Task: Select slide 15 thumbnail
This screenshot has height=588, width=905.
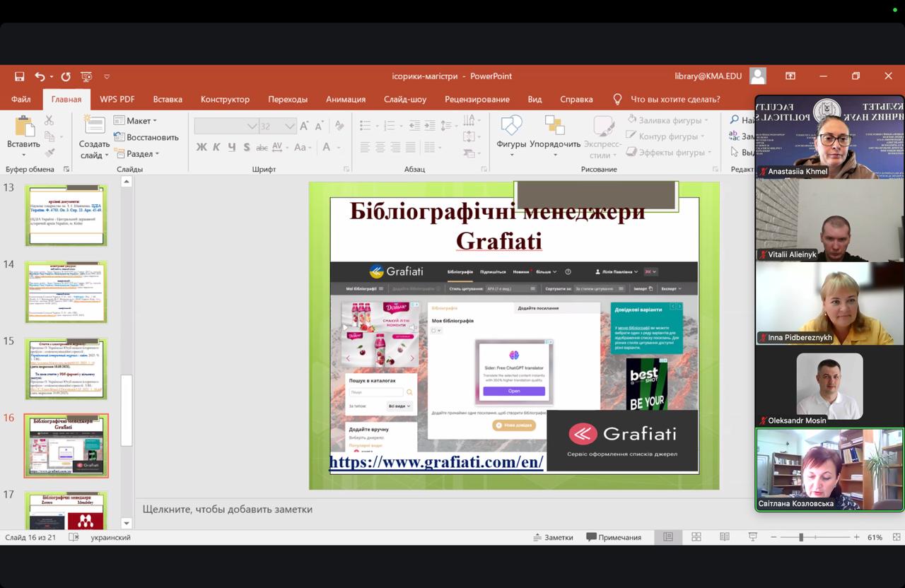Action: (66, 368)
